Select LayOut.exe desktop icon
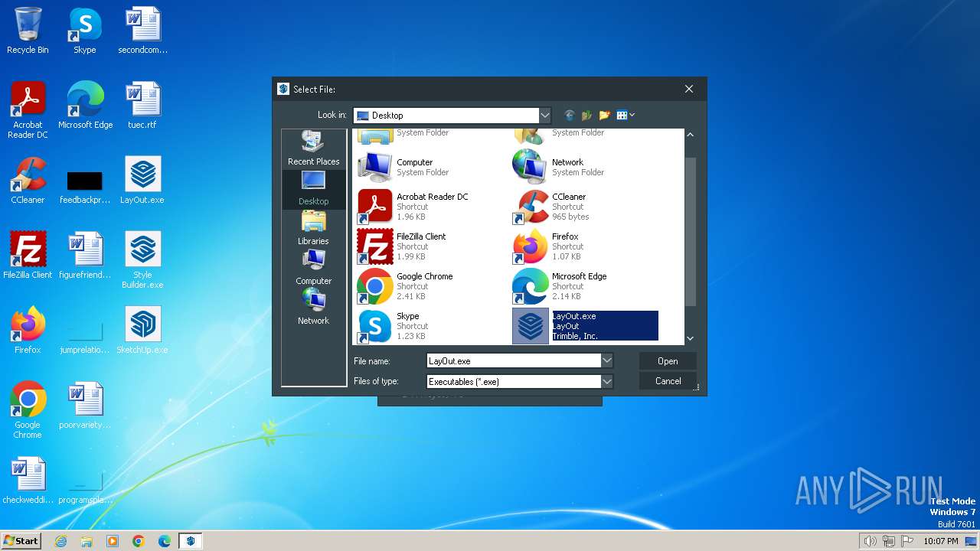Viewport: 980px width, 551px height. pyautogui.click(x=143, y=181)
